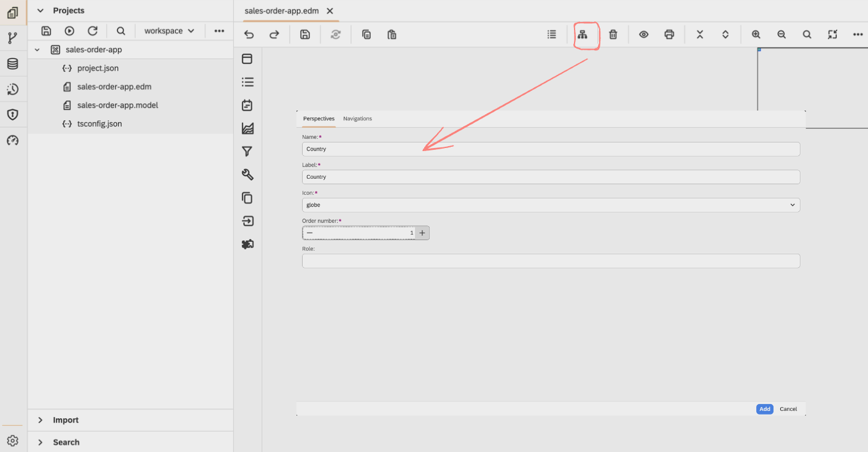Fit diagram to screen
This screenshot has width=868, height=452.
tap(832, 34)
